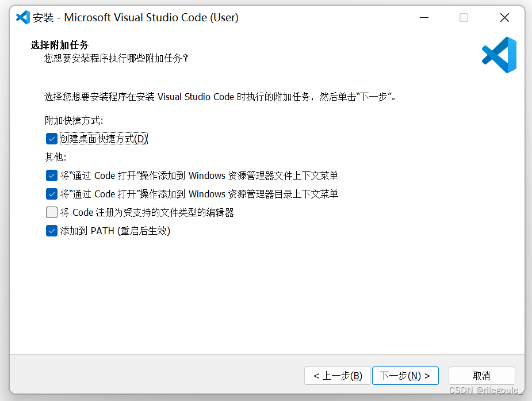Disable 添加到 PATH (重启后生效)

51,231
